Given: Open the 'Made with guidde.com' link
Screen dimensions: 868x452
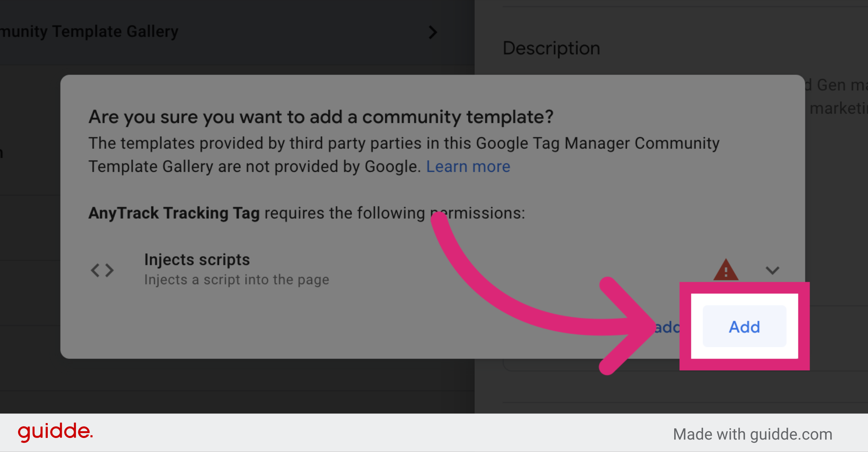Looking at the screenshot, I should pyautogui.click(x=753, y=434).
